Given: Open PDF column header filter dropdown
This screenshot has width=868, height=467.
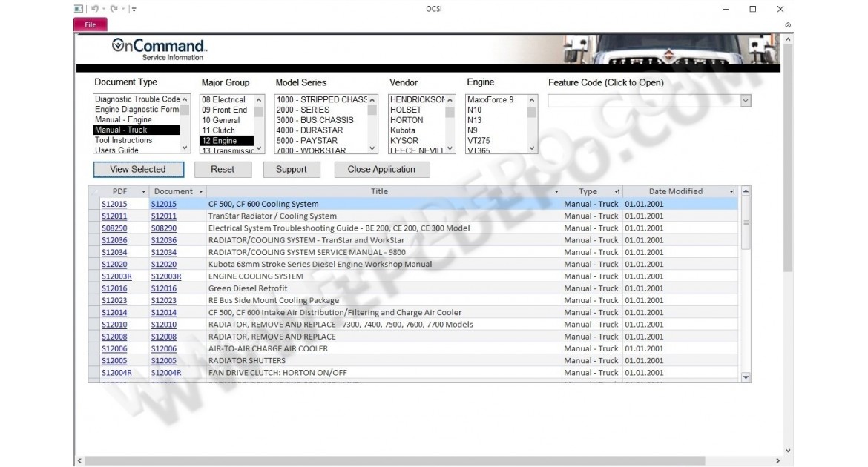Looking at the screenshot, I should (x=143, y=192).
